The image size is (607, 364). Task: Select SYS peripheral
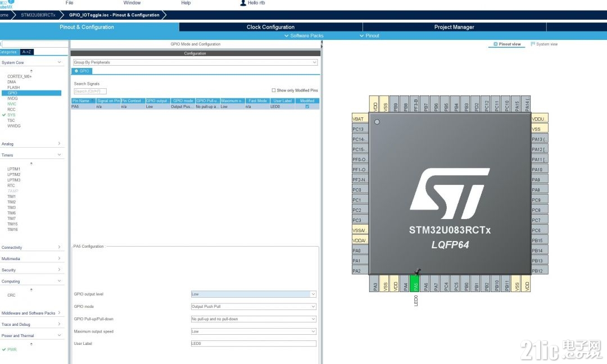pyautogui.click(x=11, y=115)
